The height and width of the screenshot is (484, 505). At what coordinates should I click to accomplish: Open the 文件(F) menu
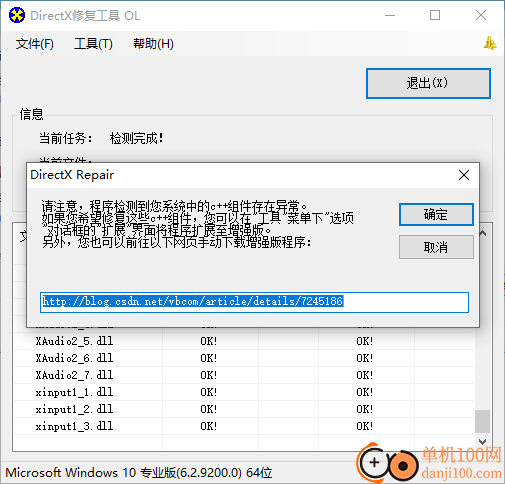coord(35,44)
